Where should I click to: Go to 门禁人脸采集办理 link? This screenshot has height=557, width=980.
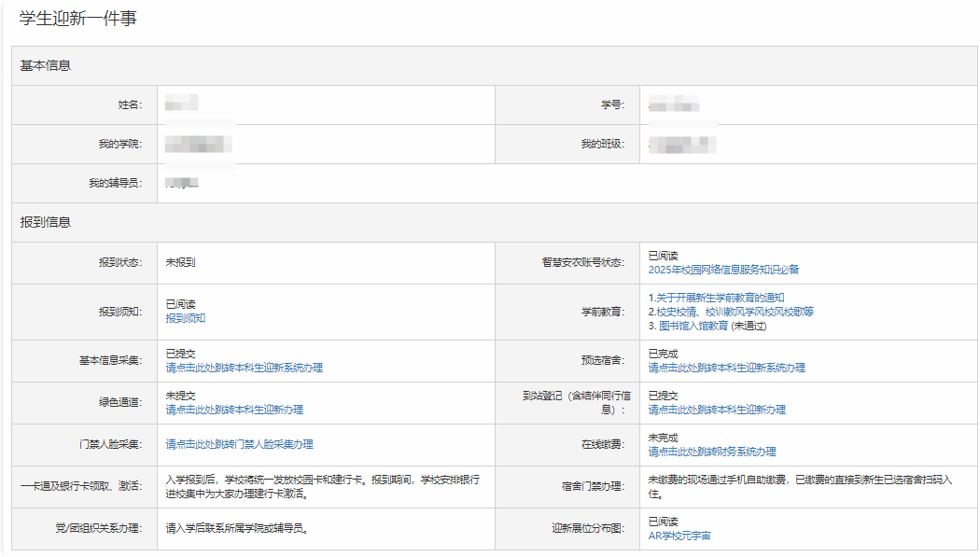239,445
